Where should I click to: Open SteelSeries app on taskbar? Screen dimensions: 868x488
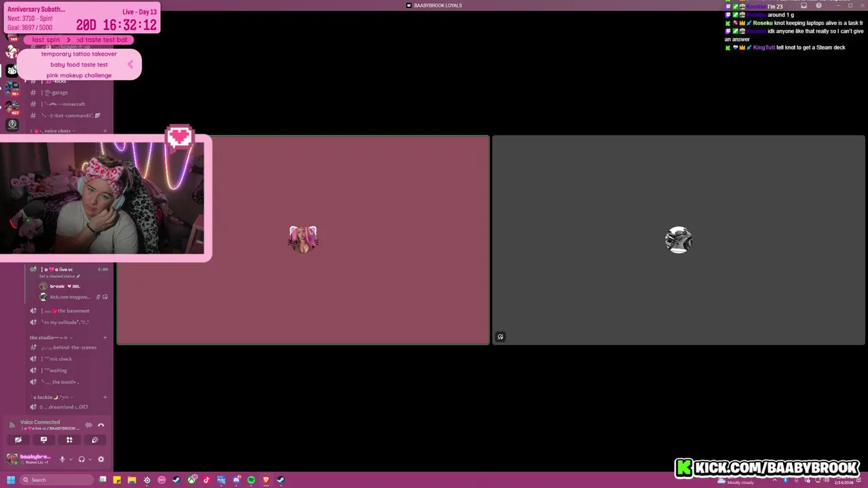(147, 480)
